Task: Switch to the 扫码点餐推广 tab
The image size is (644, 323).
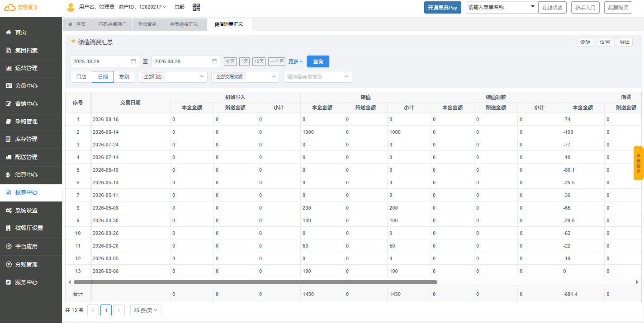Action: [113, 24]
